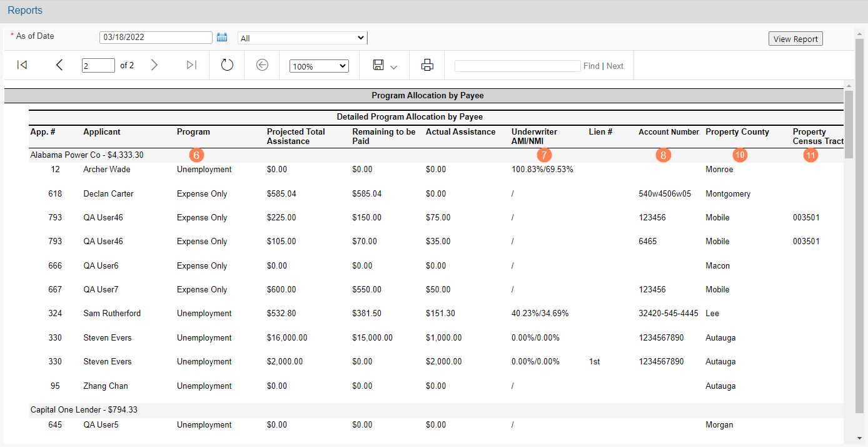Click the Find link

(591, 66)
